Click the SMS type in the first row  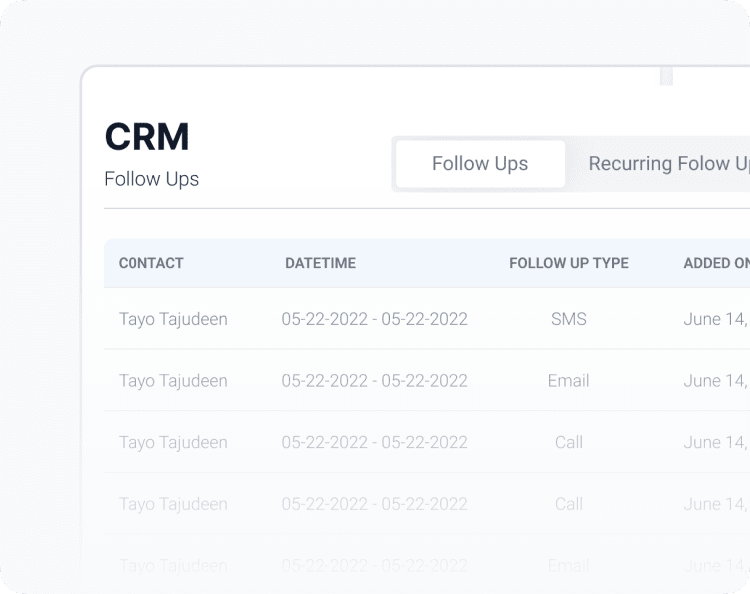569,319
